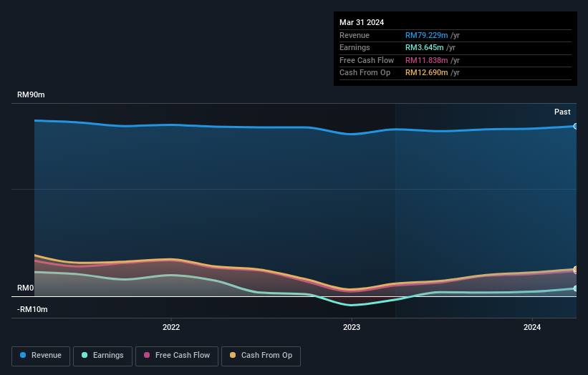Image resolution: width=588 pixels, height=375 pixels.
Task: Click the blue Revenue endpoint marker
Action: point(576,126)
